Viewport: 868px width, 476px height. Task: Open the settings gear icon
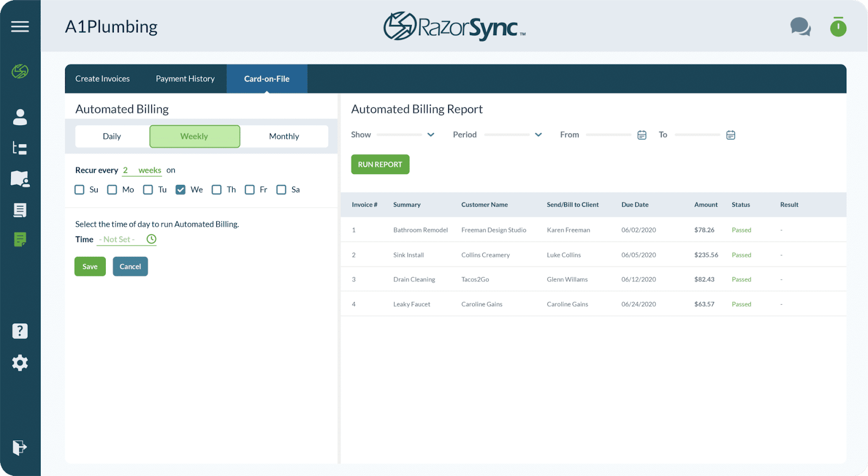coord(20,363)
